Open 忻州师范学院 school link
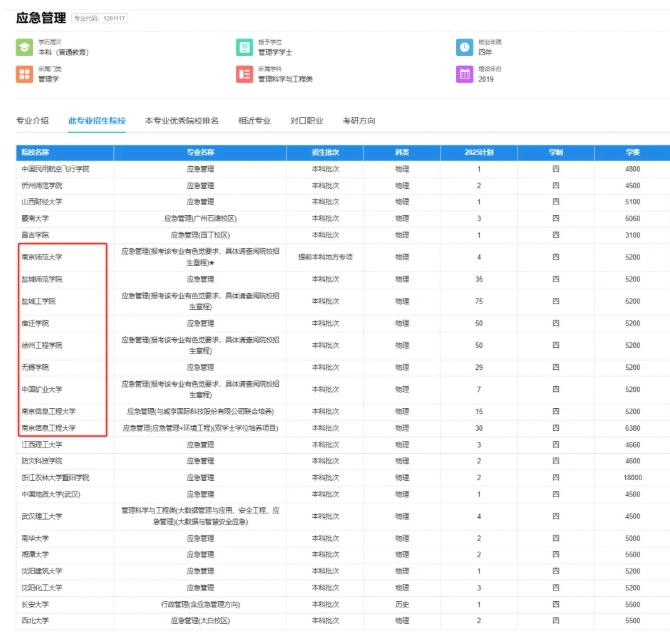Screen dimensions: 670x636 pyautogui.click(x=42, y=186)
